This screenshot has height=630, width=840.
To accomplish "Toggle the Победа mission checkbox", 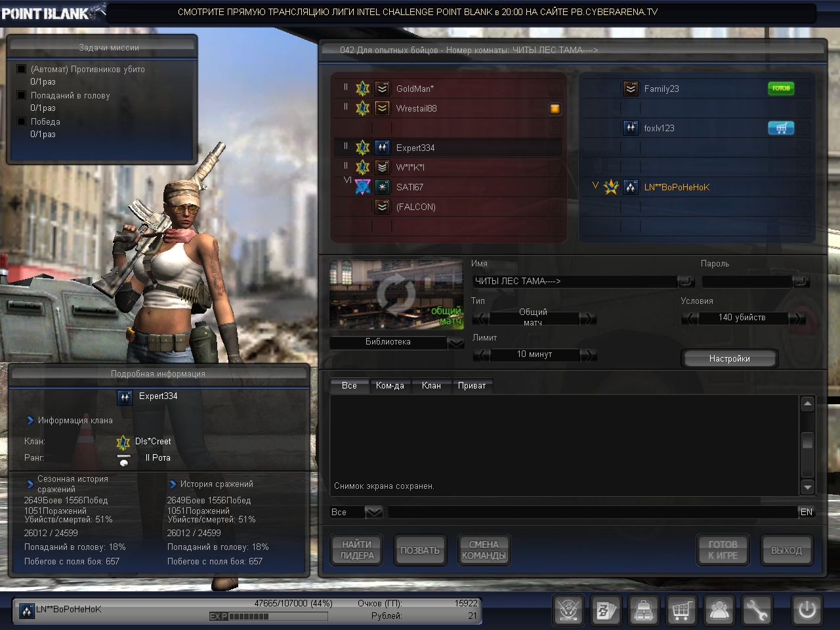I will click(22, 121).
